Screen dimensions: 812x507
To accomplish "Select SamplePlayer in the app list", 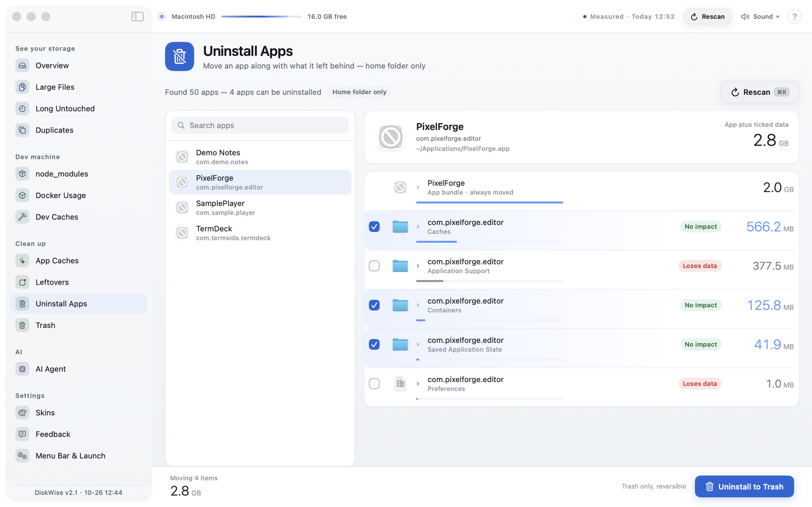I will [x=260, y=208].
